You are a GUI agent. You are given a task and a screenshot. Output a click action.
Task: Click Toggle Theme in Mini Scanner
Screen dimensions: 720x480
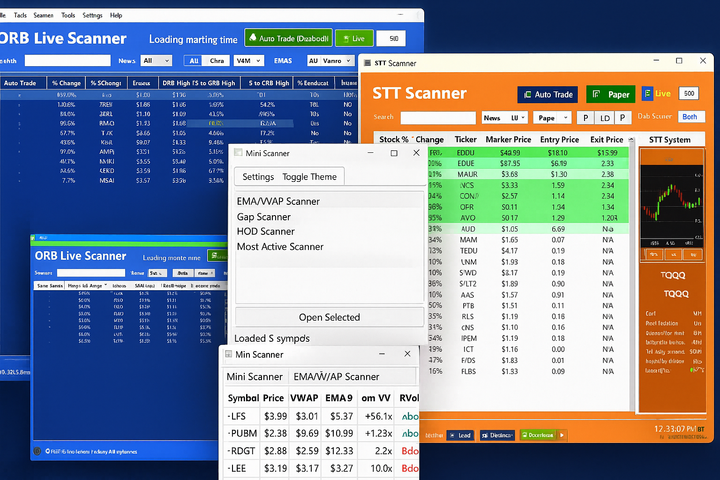pos(309,177)
